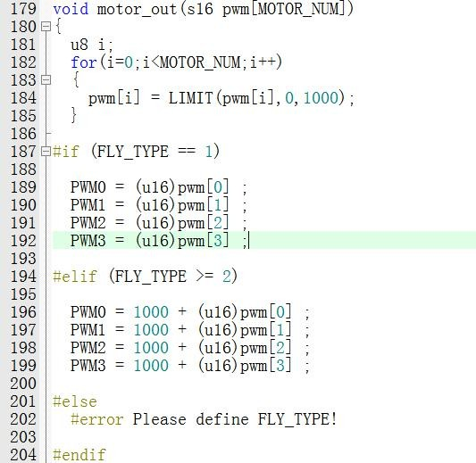The height and width of the screenshot is (463, 476).
Task: Click PWM2 on line 191
Action: point(88,223)
